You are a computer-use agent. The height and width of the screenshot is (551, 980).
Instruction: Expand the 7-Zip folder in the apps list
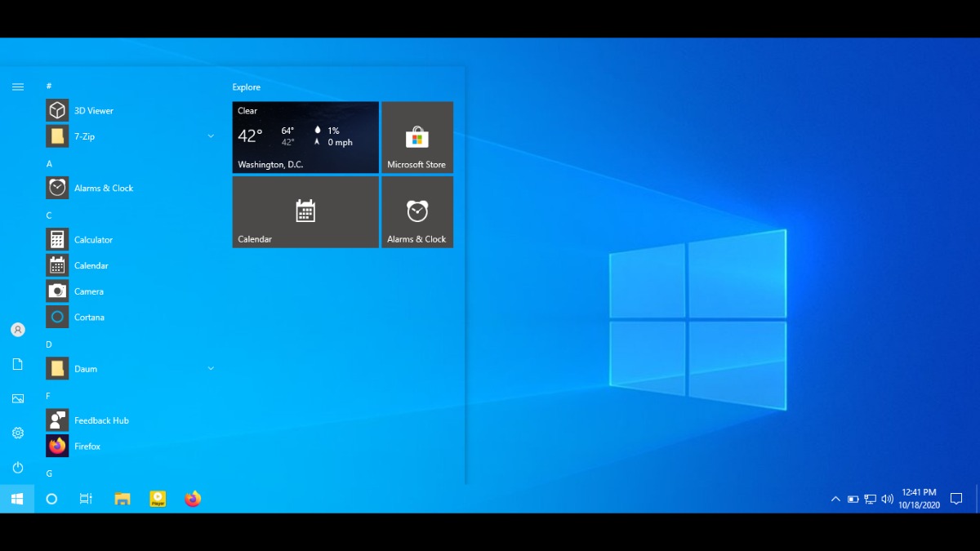[211, 136]
